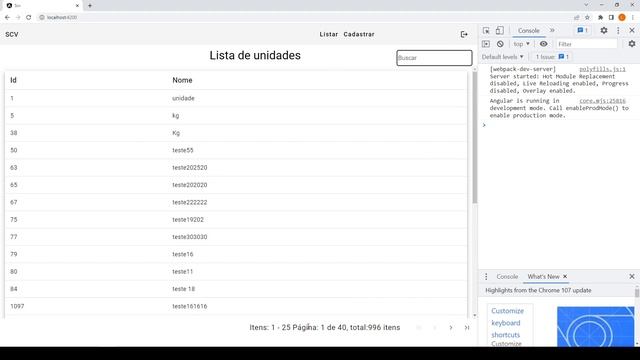Image resolution: width=640 pixels, height=360 pixels.
Task: Open the What's New thumbnail image
Action: (596, 327)
